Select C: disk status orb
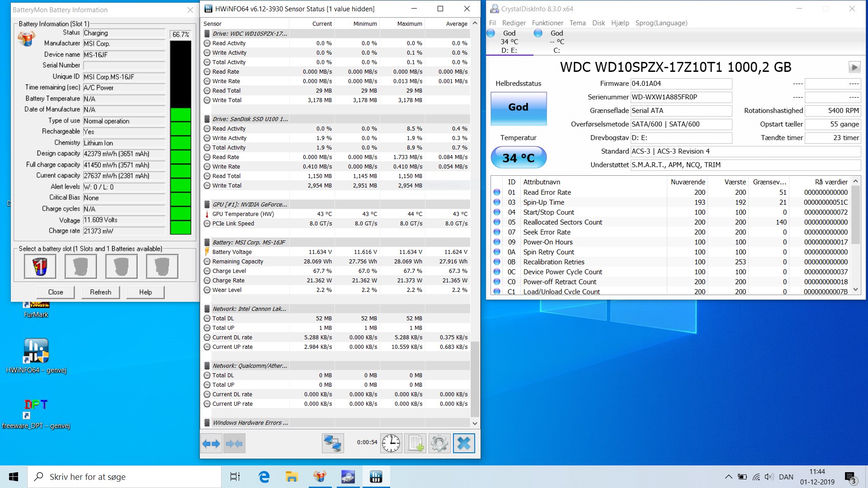 tap(538, 33)
